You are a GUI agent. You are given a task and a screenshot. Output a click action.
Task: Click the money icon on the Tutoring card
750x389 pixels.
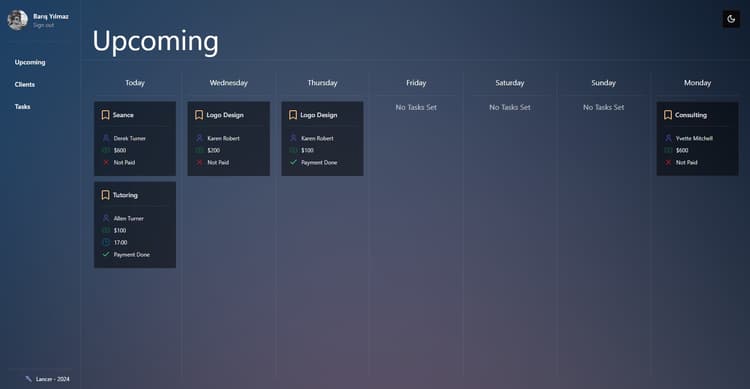click(x=106, y=230)
